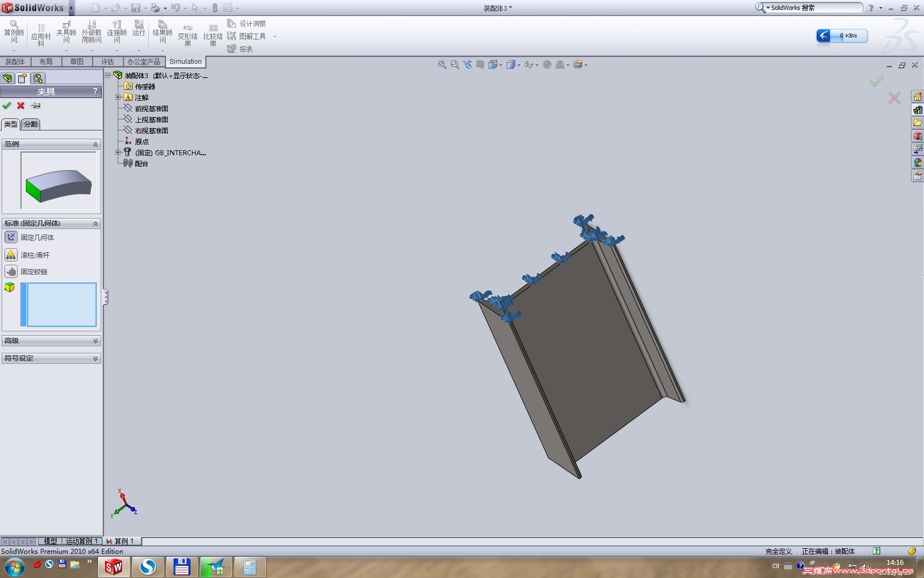Click Zoom to Area icon
Viewport: 924px width, 578px height.
[x=454, y=64]
